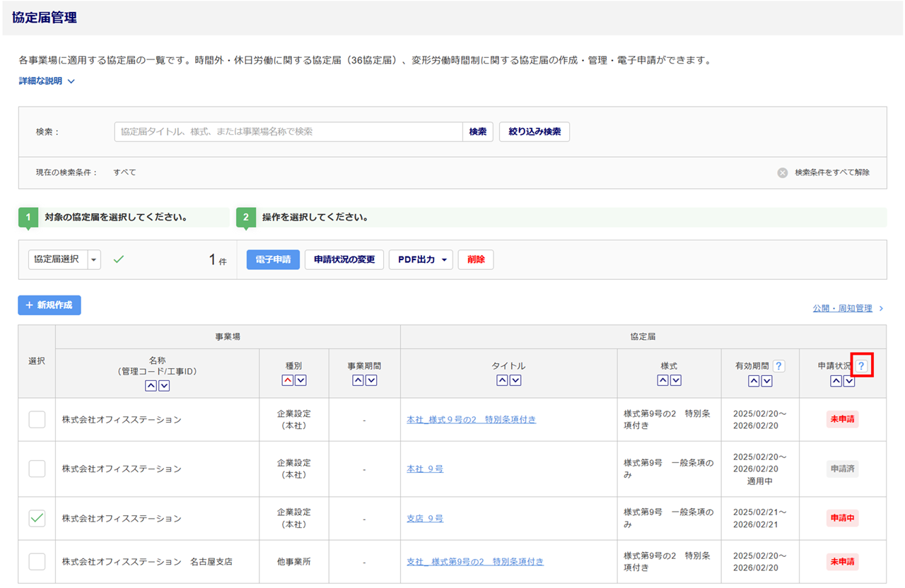
Task: Open the 本社_9号 agreement link
Action: pos(425,469)
